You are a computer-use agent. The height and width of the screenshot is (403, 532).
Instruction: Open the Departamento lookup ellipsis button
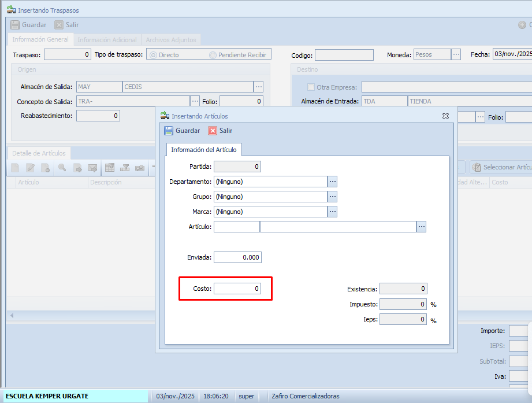332,182
